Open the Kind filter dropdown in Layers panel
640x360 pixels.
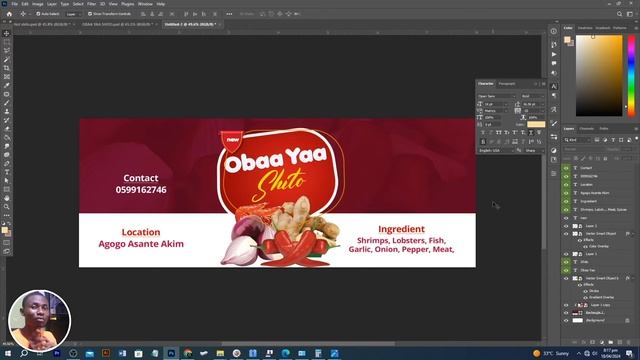[577, 140]
